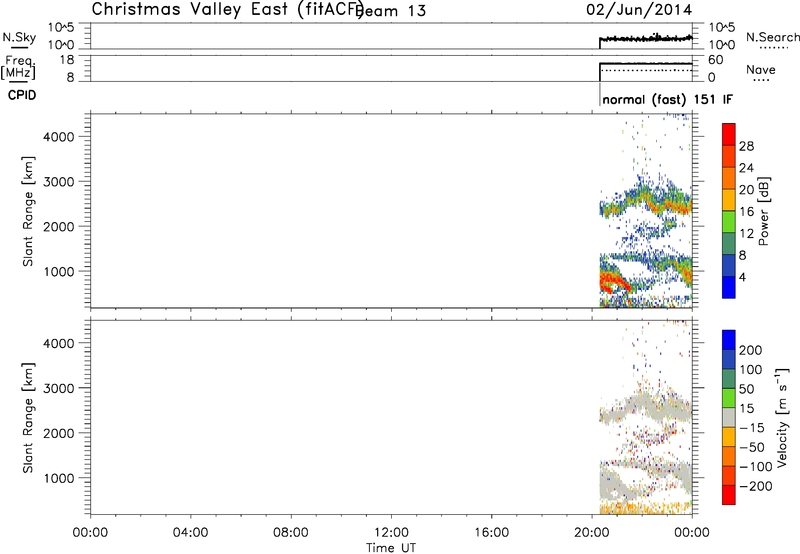
Task: Click the solid frequency trace line
Action: pyautogui.click(x=646, y=64)
